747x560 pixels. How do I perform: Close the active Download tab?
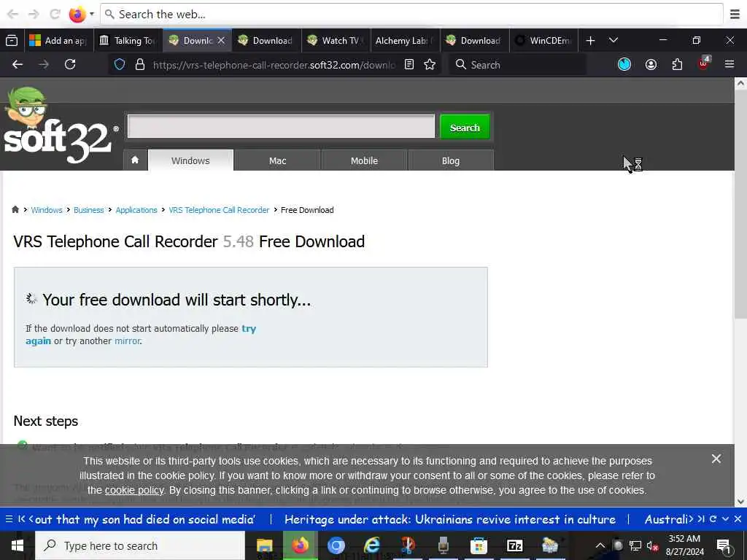point(221,41)
